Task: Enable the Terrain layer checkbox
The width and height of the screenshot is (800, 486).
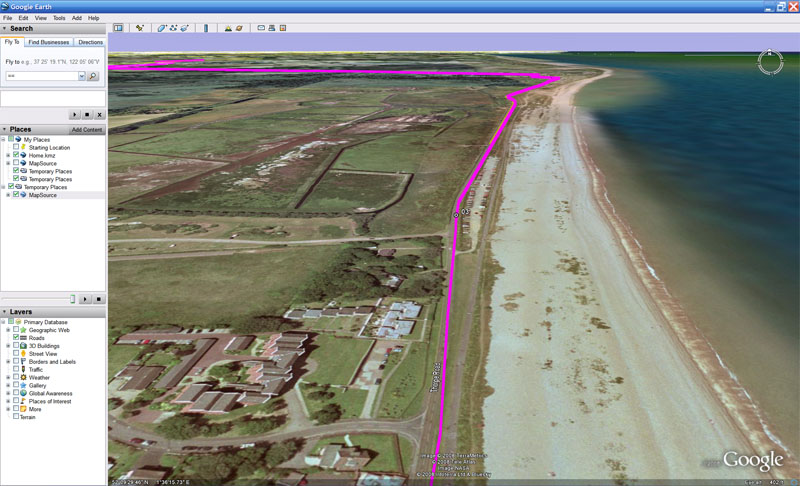Action: click(x=16, y=417)
